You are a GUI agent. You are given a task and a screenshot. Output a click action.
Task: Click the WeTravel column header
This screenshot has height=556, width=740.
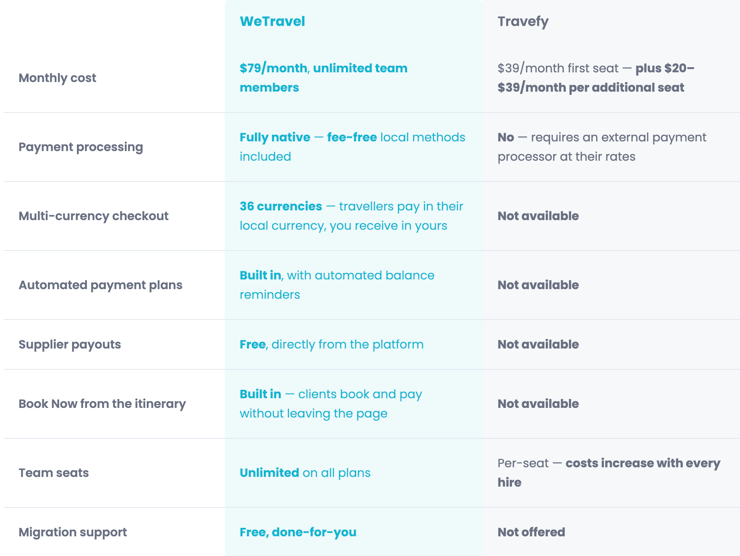coord(272,21)
